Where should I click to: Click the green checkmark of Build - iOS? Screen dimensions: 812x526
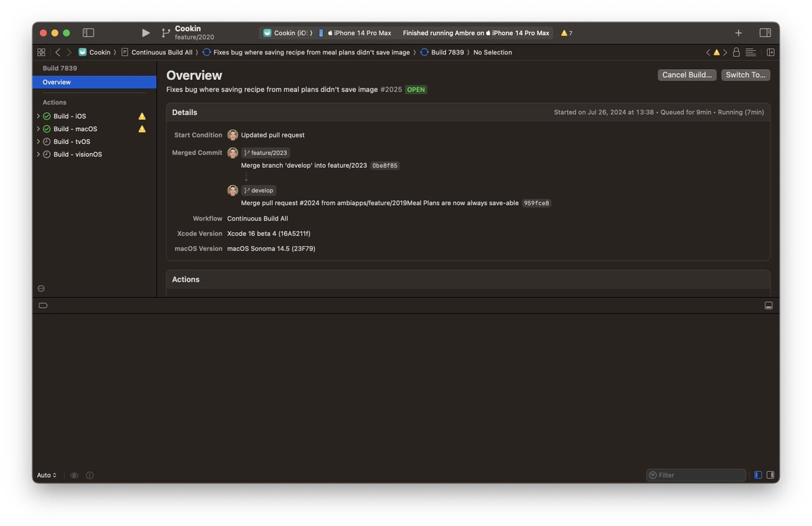[x=47, y=116]
